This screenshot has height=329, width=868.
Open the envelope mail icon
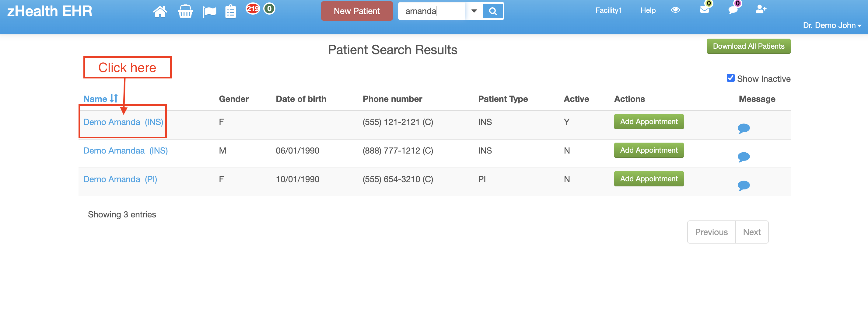[704, 9]
